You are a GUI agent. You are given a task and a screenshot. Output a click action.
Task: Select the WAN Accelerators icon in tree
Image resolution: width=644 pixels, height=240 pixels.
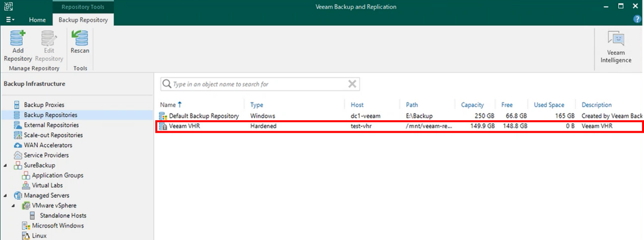click(18, 145)
